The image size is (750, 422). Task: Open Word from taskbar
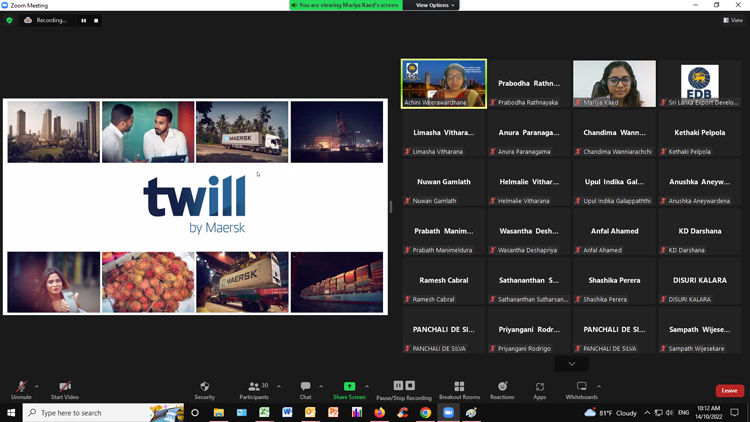click(x=287, y=412)
